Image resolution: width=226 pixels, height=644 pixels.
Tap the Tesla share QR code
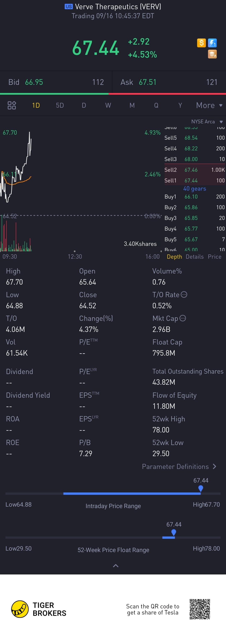200,609
